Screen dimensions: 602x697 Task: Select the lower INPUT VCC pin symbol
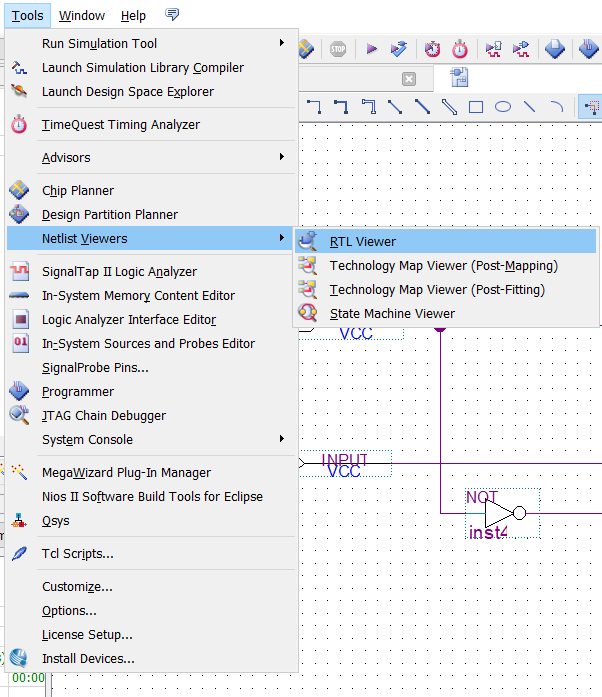[x=345, y=464]
